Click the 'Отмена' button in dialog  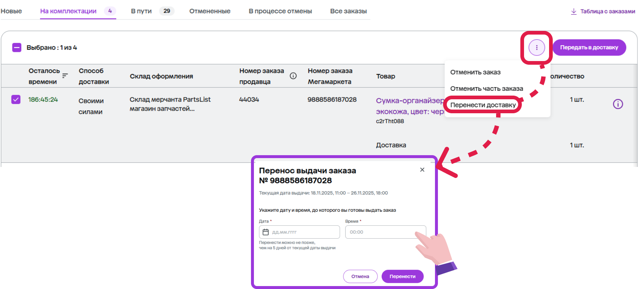point(360,276)
